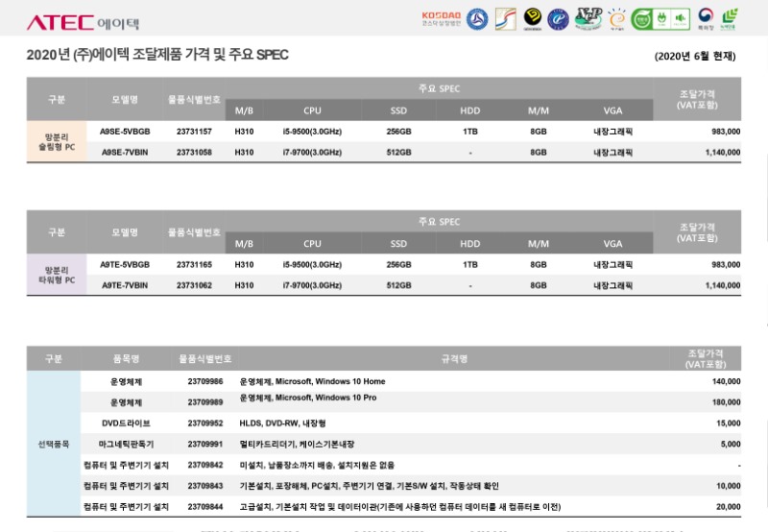Screen dimensions: 768x532
Task: Click the price 1,140,000 in A9SE-7VBIN row
Action: [723, 153]
